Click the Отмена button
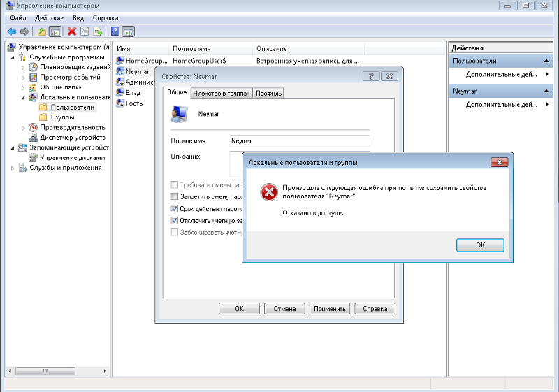This screenshot has width=559, height=392. pyautogui.click(x=284, y=309)
